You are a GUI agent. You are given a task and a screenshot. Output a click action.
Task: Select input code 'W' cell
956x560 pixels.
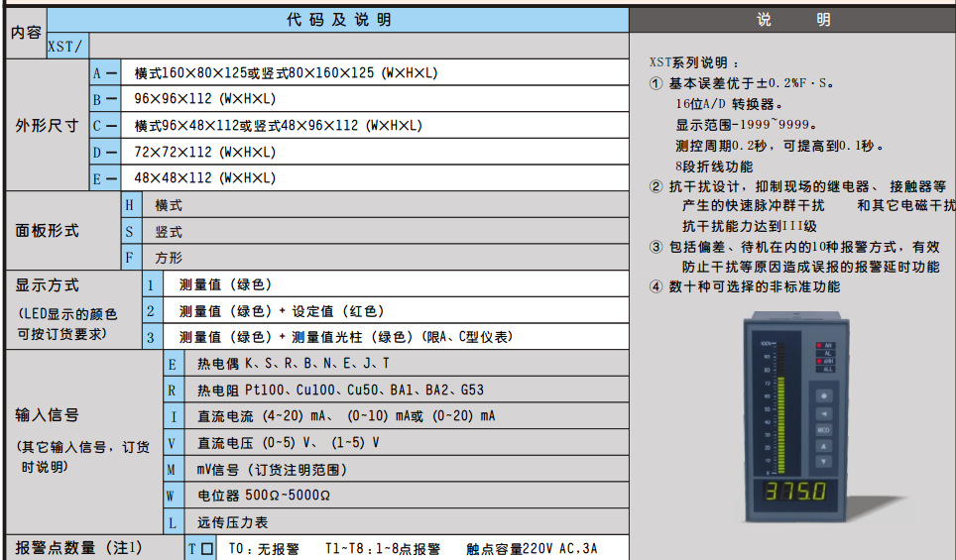[173, 496]
